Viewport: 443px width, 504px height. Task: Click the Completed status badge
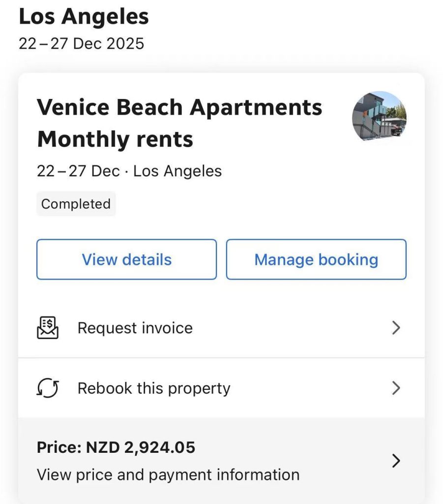point(76,204)
